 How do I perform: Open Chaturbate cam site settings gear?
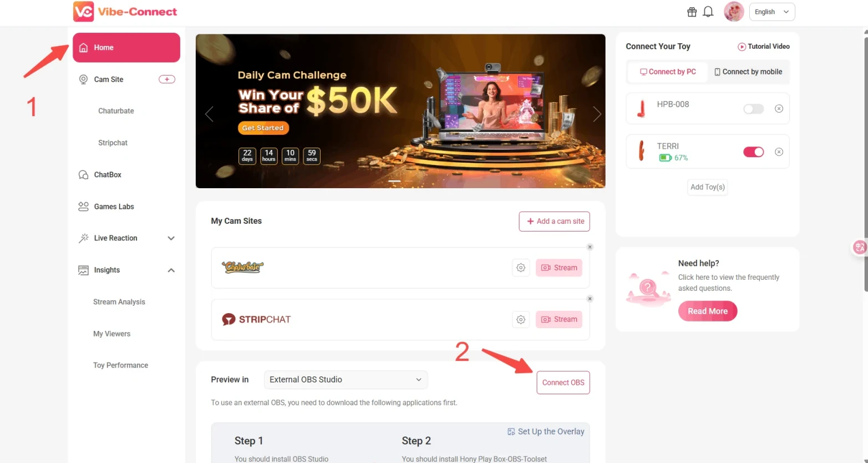(x=521, y=268)
